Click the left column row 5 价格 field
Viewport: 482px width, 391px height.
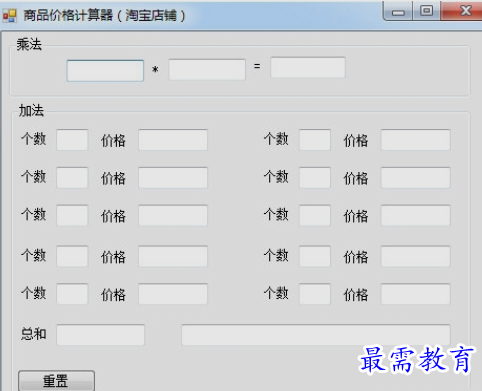[173, 294]
